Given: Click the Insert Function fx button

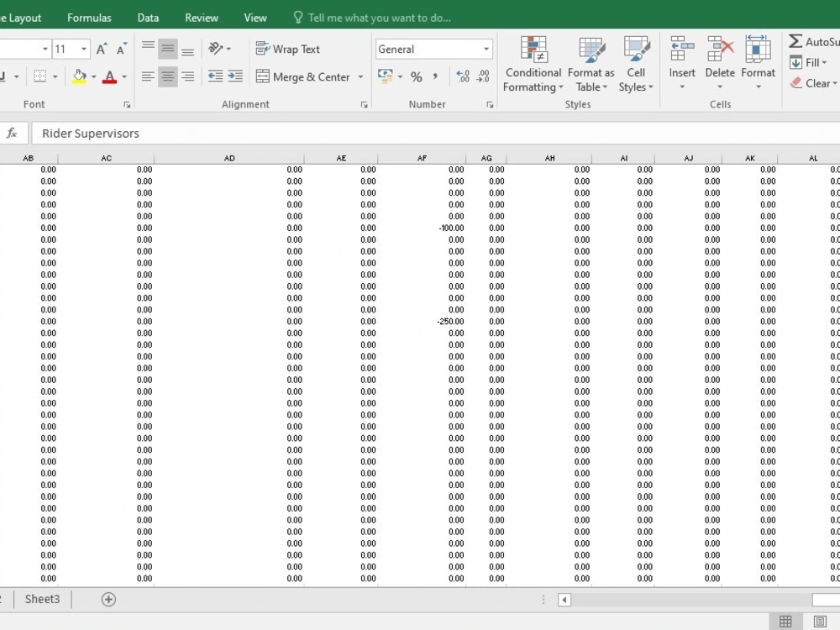Looking at the screenshot, I should pyautogui.click(x=12, y=133).
